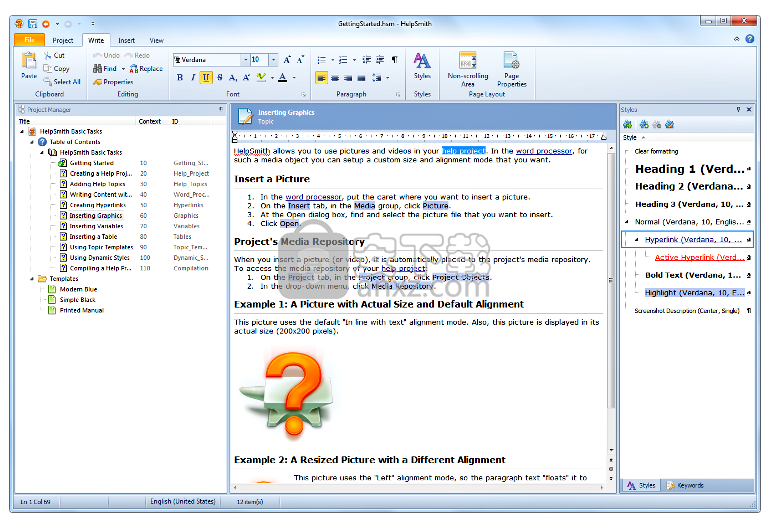The height and width of the screenshot is (522, 773).
Task: Switch to the Project ribbon tab
Action: [x=63, y=40]
